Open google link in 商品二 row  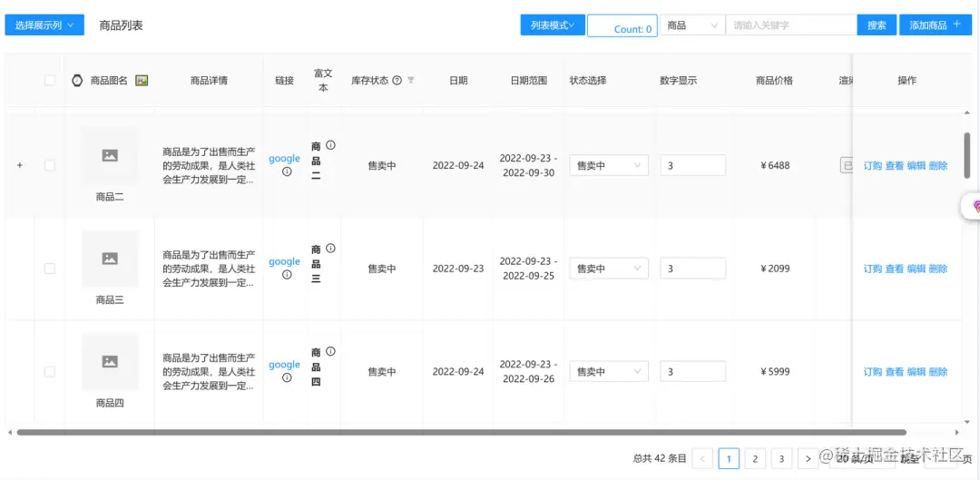[284, 159]
